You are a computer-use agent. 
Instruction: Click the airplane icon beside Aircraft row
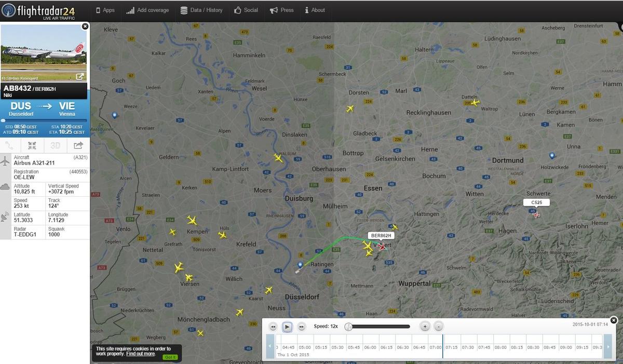6,160
